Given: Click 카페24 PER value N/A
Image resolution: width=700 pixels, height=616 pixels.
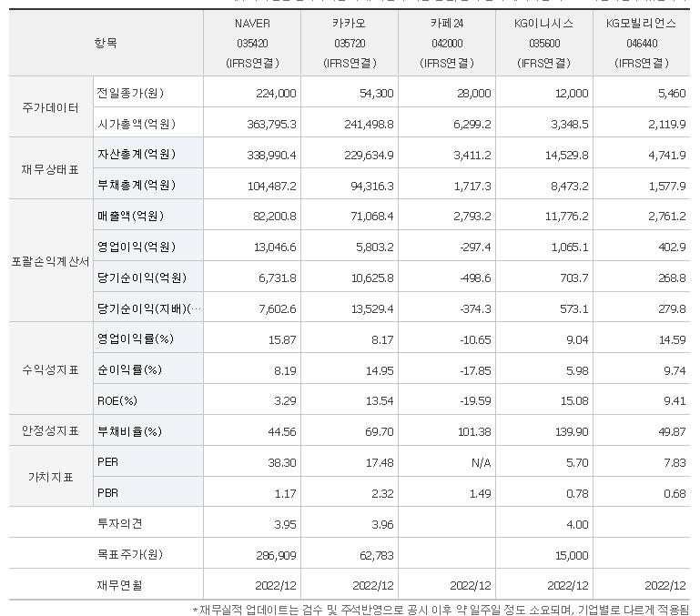Looking at the screenshot, I should pos(482,462).
